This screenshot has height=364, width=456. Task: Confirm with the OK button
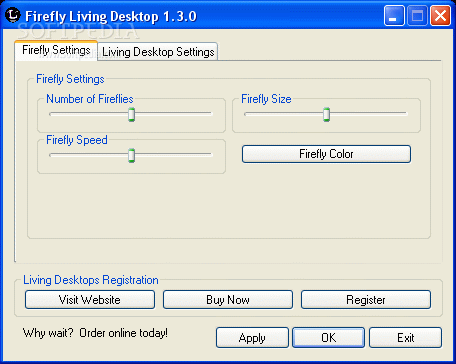(x=329, y=338)
